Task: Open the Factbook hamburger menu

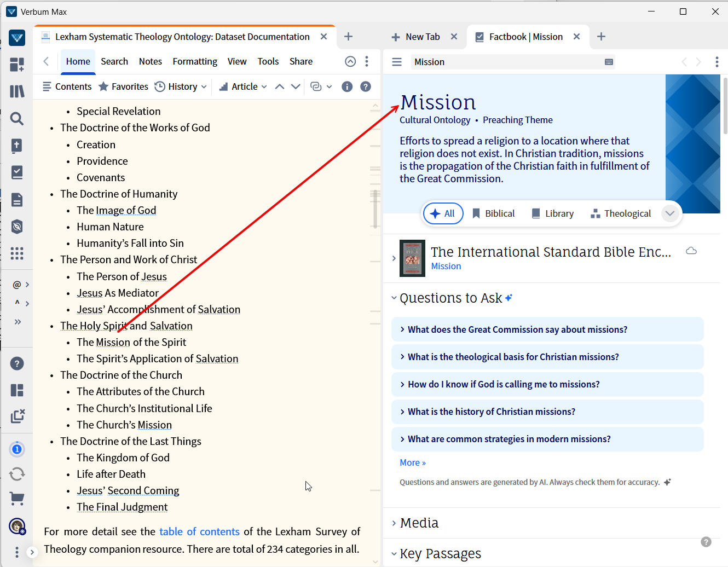Action: pyautogui.click(x=397, y=62)
